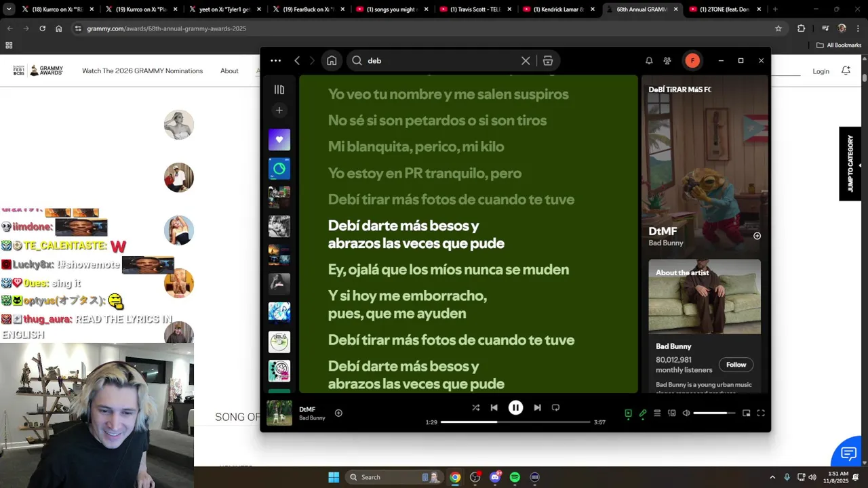Open Watch The 2026 GRAMMY Nominations link
Screen dimensions: 868x488
142,70
